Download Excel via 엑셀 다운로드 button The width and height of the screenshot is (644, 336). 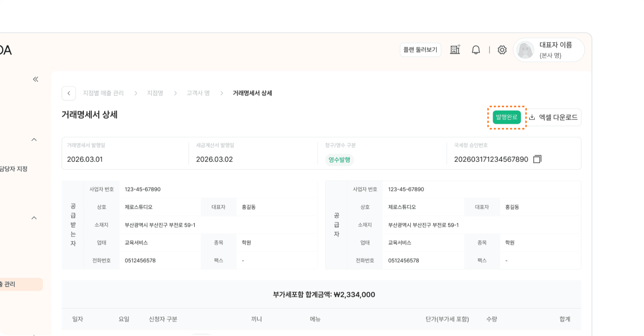click(x=553, y=117)
